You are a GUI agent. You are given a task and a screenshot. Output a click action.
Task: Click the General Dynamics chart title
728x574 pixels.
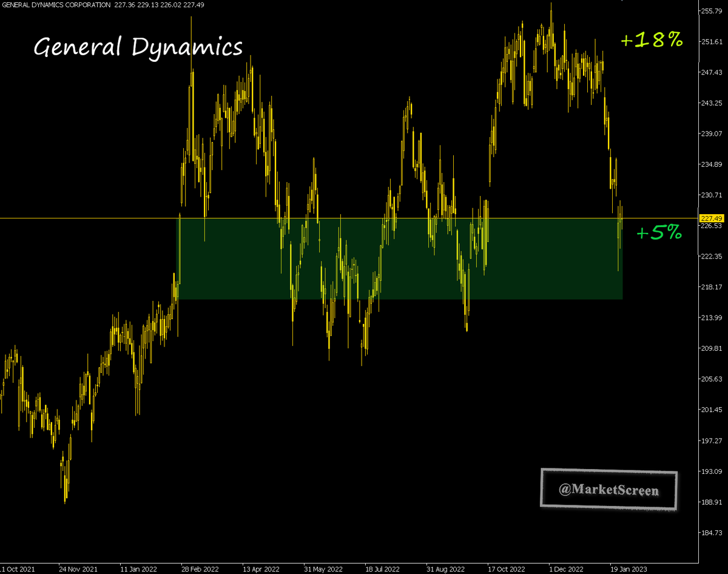pyautogui.click(x=138, y=47)
